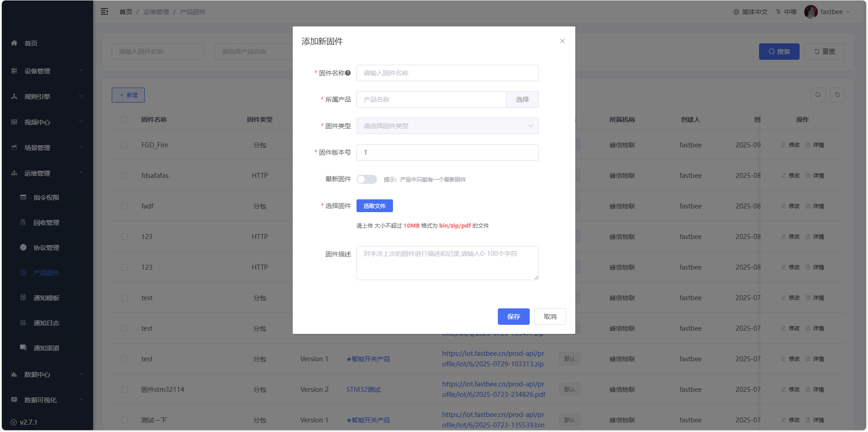Click the search magnifier icon above table

(x=818, y=95)
